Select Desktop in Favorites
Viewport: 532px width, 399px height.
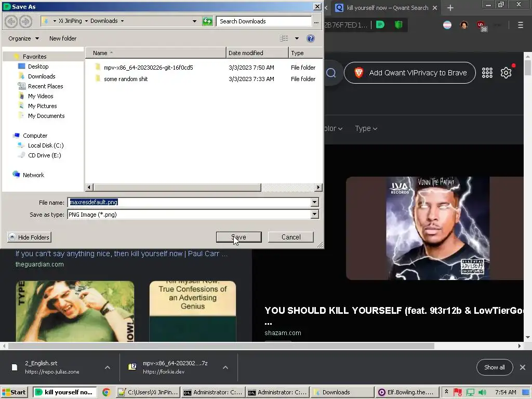pos(38,66)
